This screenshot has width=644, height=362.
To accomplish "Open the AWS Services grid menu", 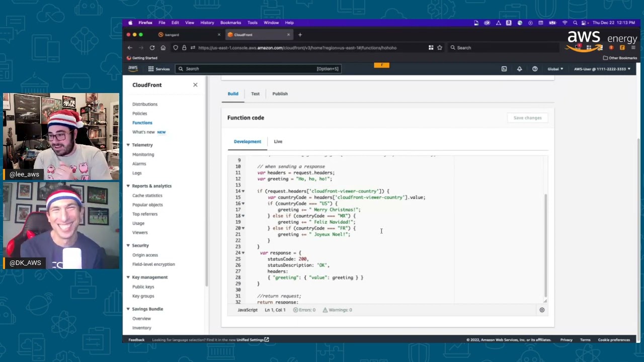I will [150, 69].
